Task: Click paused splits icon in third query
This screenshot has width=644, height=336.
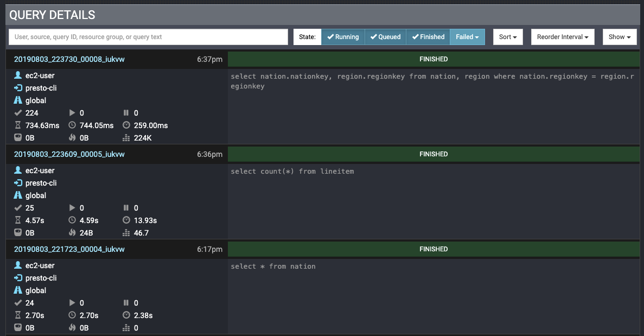Action: [126, 303]
